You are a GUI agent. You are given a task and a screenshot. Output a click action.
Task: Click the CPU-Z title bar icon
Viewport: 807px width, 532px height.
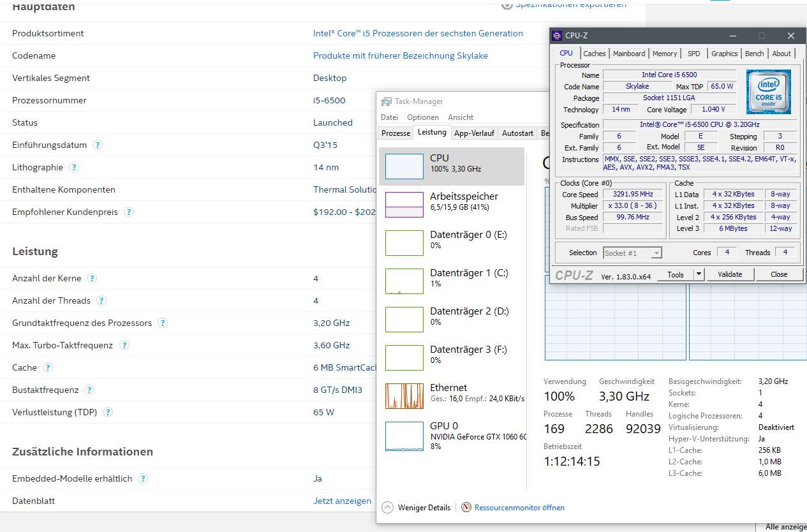tap(557, 36)
